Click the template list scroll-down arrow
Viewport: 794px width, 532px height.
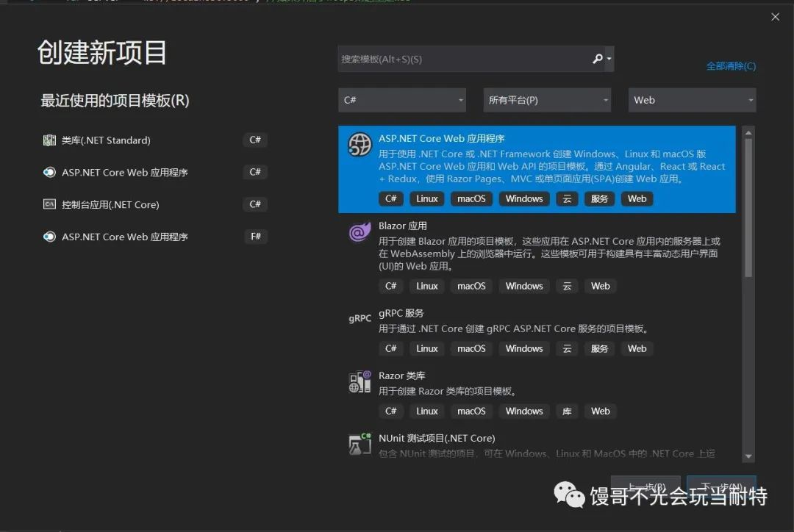tap(748, 456)
